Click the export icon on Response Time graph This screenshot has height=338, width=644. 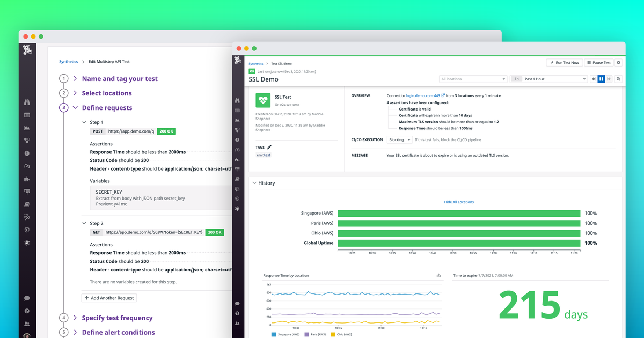tap(438, 275)
